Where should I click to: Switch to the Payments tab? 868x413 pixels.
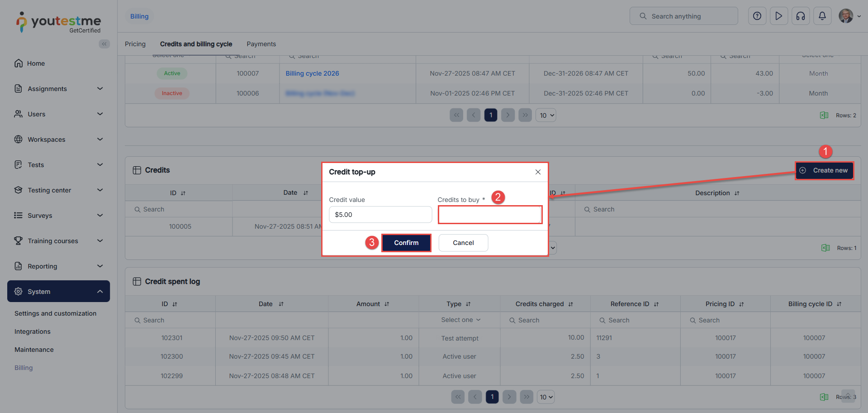click(261, 44)
